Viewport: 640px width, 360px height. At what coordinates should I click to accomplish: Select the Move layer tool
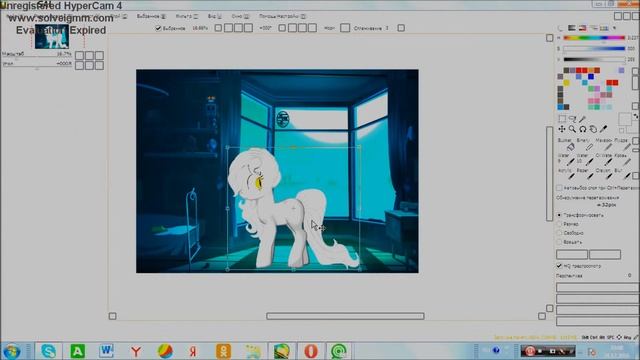(562, 129)
